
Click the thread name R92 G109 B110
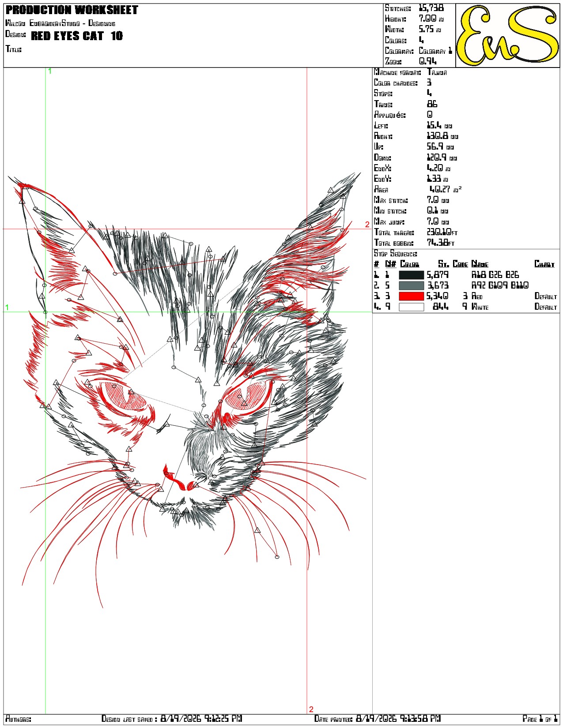(500, 285)
